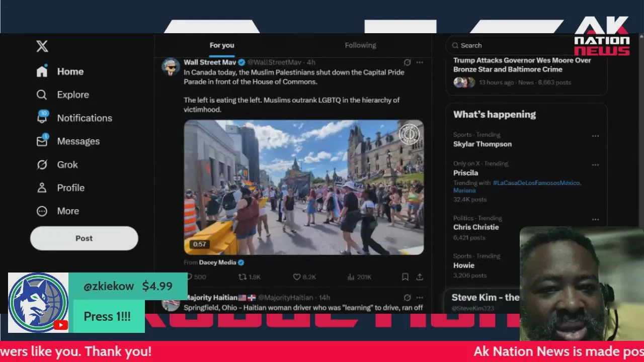Open Notifications in the sidebar
Screen dimensions: 644x362
[74, 118]
